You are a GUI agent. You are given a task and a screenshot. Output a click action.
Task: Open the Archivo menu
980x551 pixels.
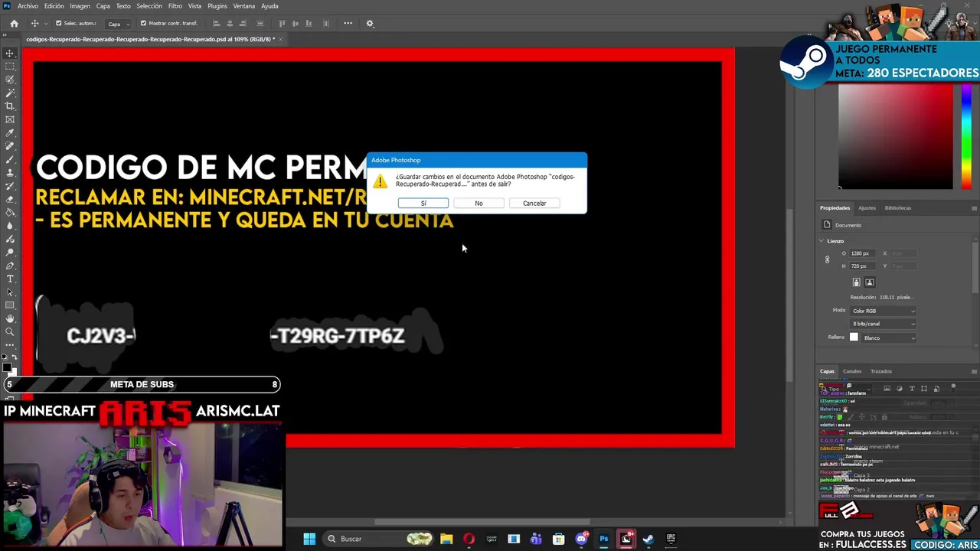[28, 6]
